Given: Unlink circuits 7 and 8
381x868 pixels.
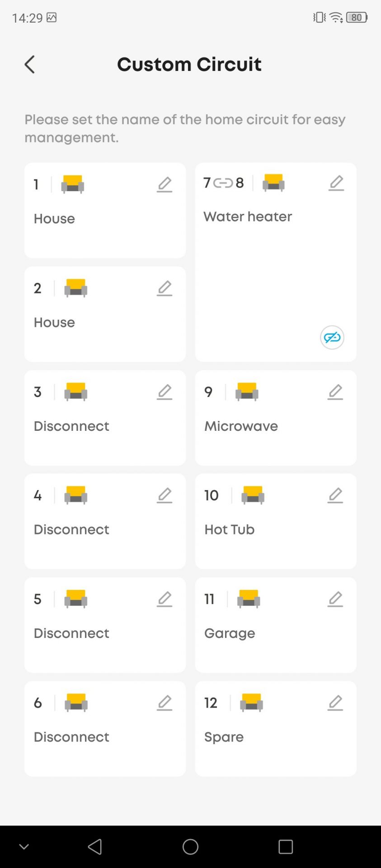Looking at the screenshot, I should coord(332,337).
